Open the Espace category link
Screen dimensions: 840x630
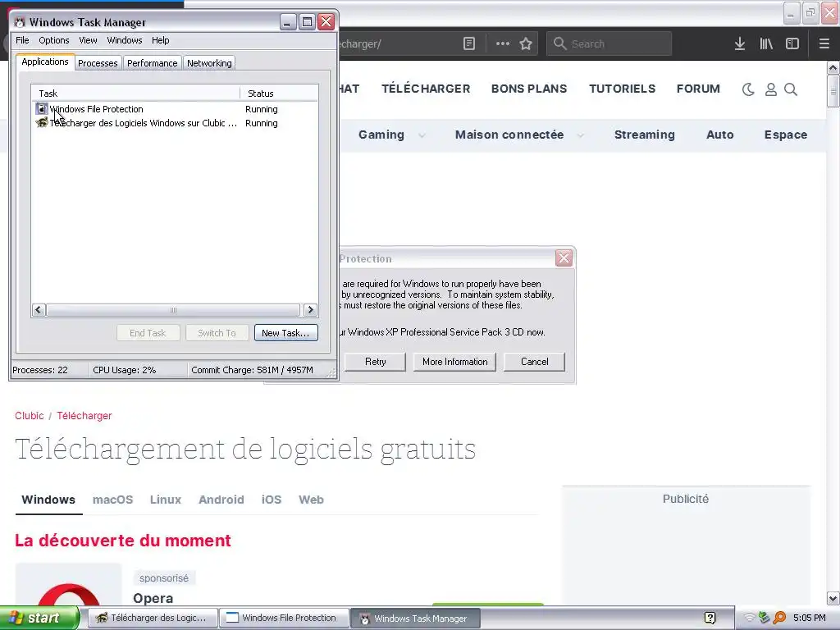pyautogui.click(x=785, y=135)
